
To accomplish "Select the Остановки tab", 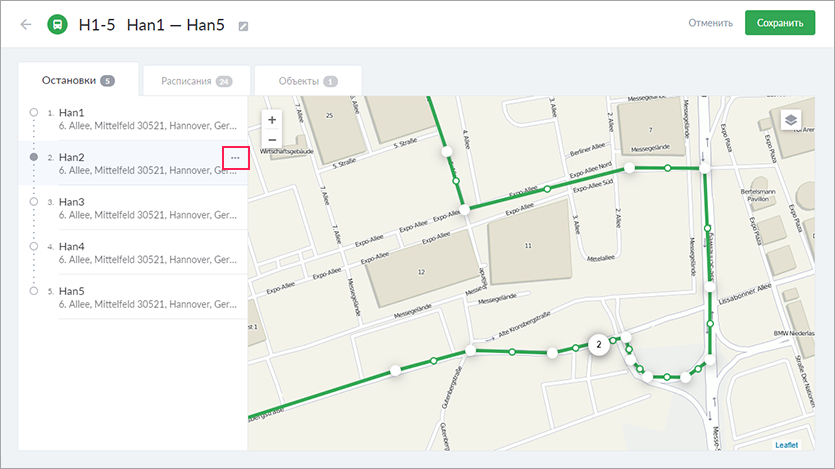I will pos(79,81).
